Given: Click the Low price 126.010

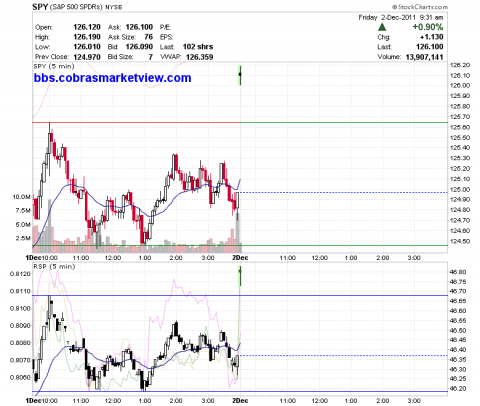Looking at the screenshot, I should (x=87, y=47).
